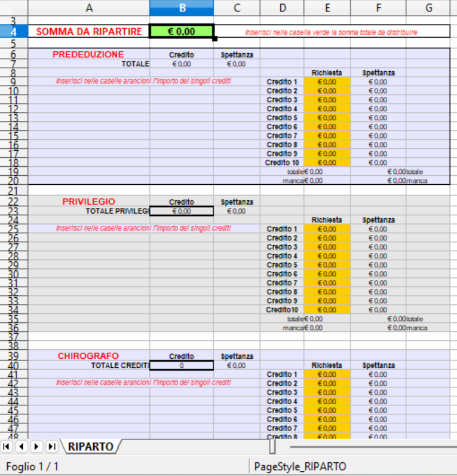
Task: Click orange Richiesta cell for Prededuzione Credito 1
Action: point(327,82)
